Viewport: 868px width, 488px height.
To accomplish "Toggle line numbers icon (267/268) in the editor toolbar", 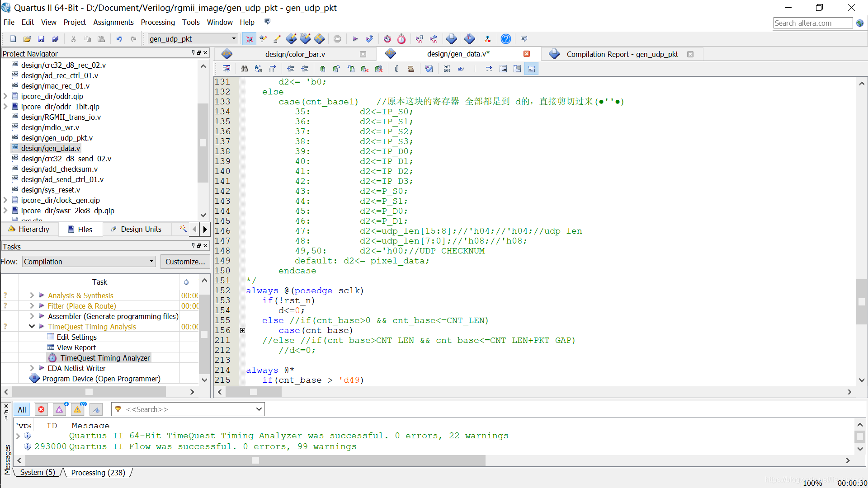I will 447,69.
